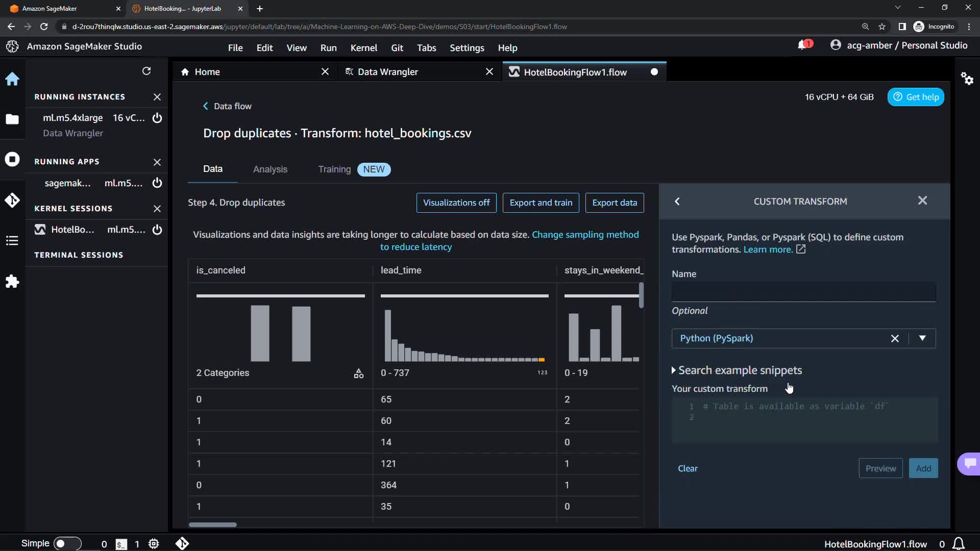The height and width of the screenshot is (551, 980).
Task: Click the custom transform Name field
Action: pyautogui.click(x=803, y=292)
